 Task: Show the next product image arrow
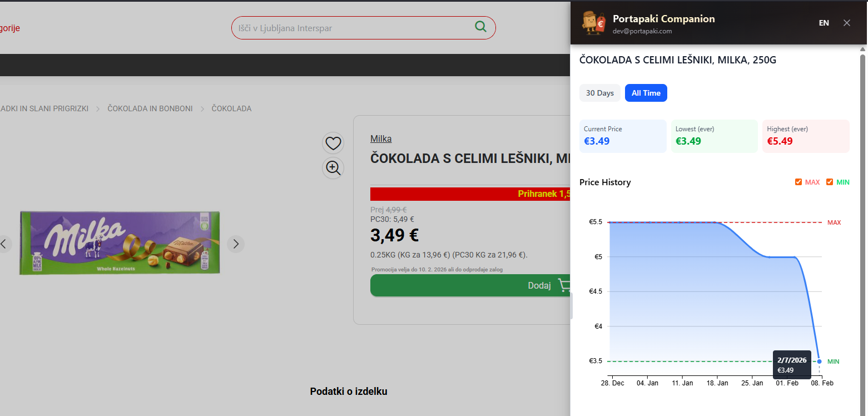click(236, 244)
